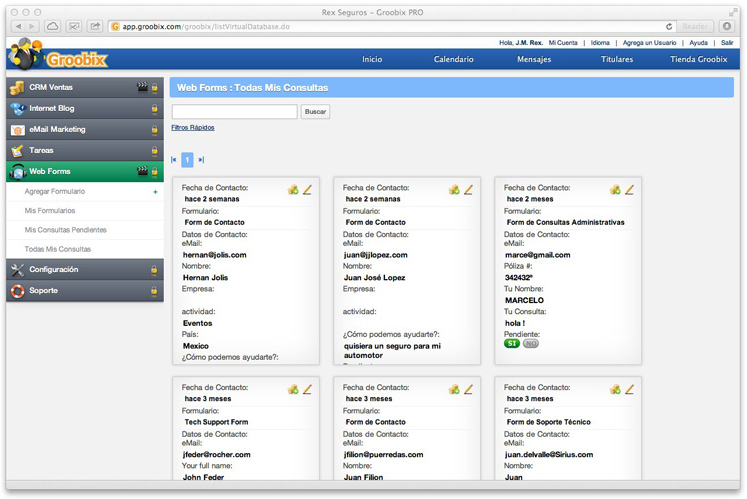
Task: Go to Mensajes in the top navigation
Action: pyautogui.click(x=533, y=59)
